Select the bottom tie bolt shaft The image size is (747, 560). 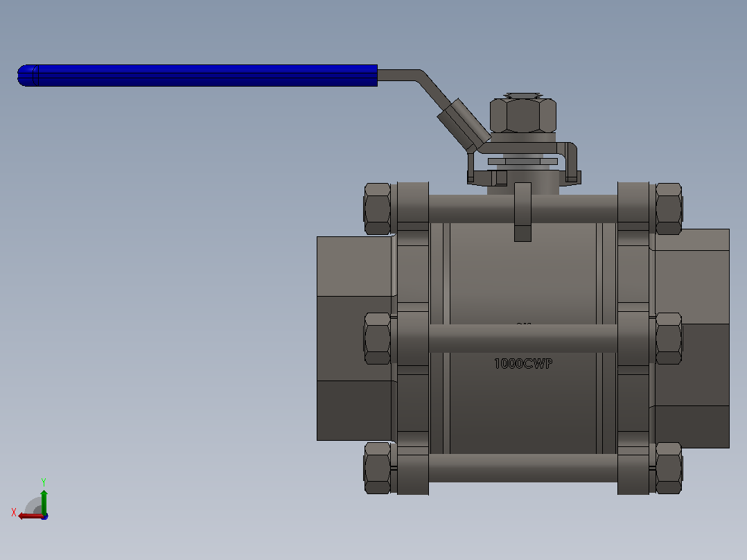pyautogui.click(x=523, y=468)
